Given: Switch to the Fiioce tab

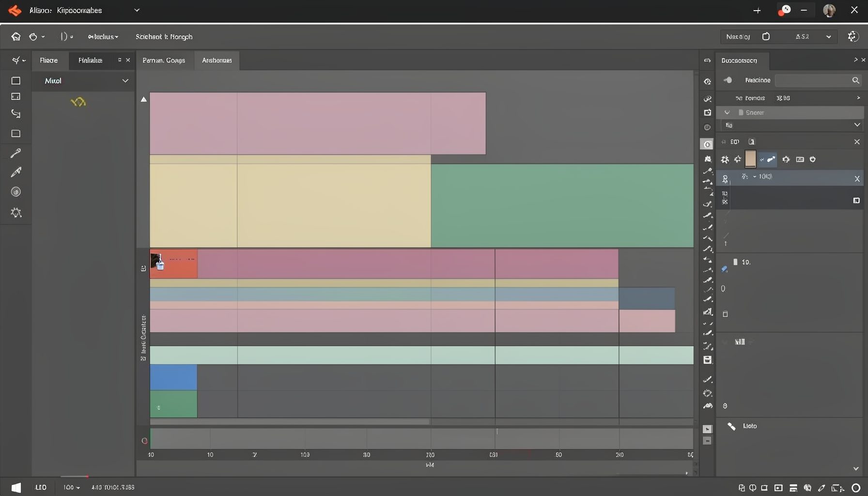Looking at the screenshot, I should [49, 61].
